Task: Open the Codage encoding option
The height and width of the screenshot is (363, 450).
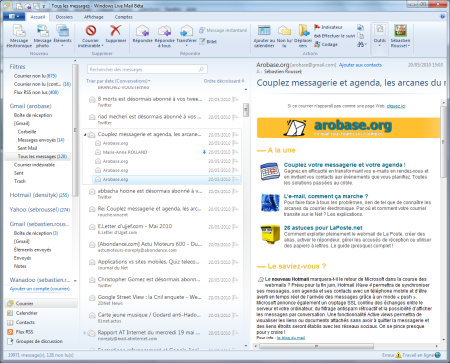Action: point(326,44)
